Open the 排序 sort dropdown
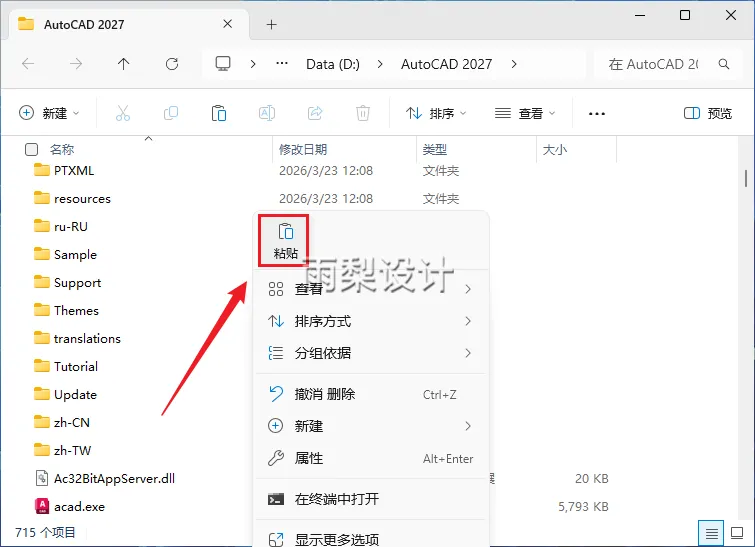 (x=436, y=113)
